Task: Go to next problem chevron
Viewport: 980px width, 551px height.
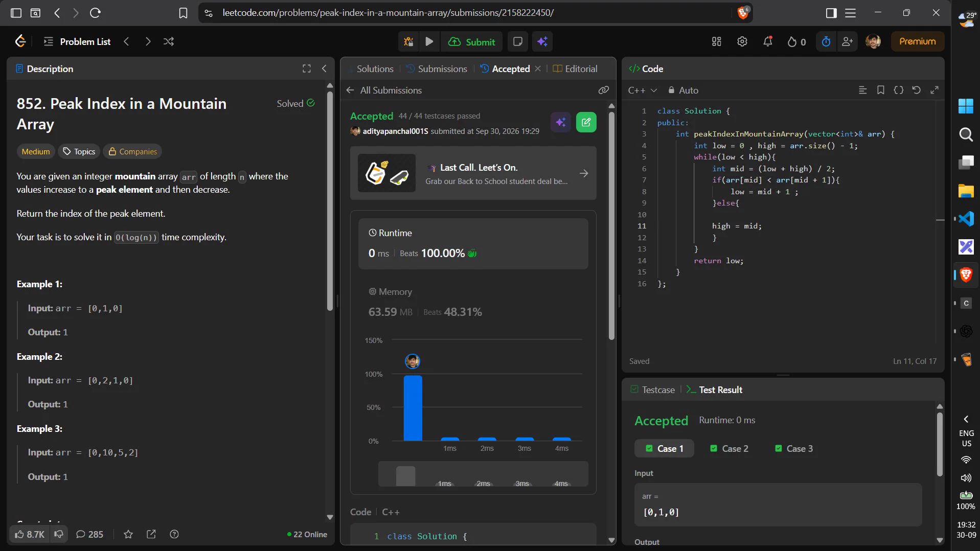Action: click(x=148, y=41)
